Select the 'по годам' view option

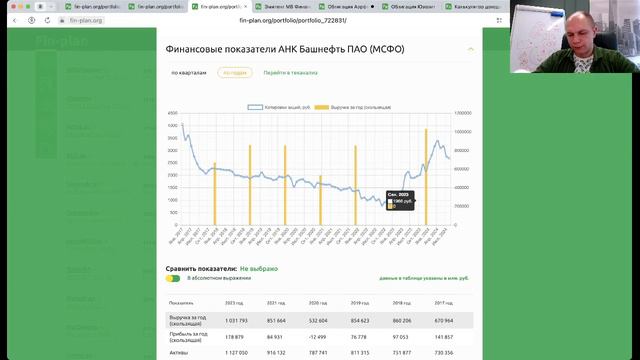(235, 73)
